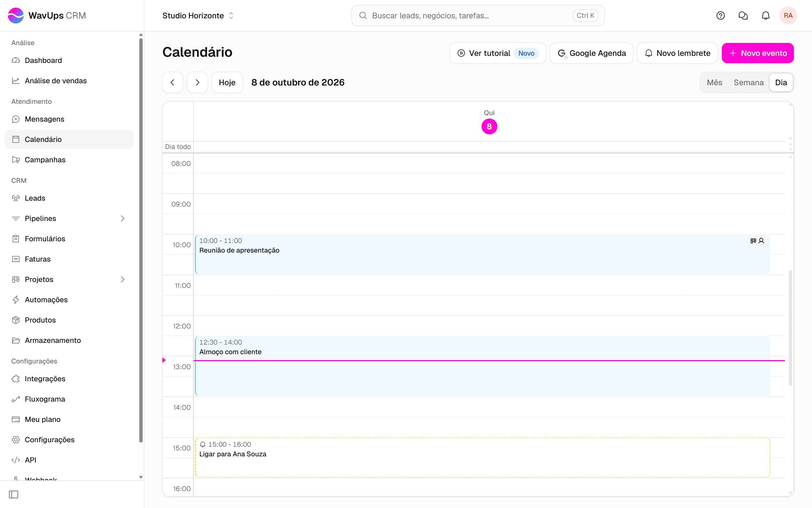
Task: Click the sidebar vertical scrollbar
Action: point(141,240)
